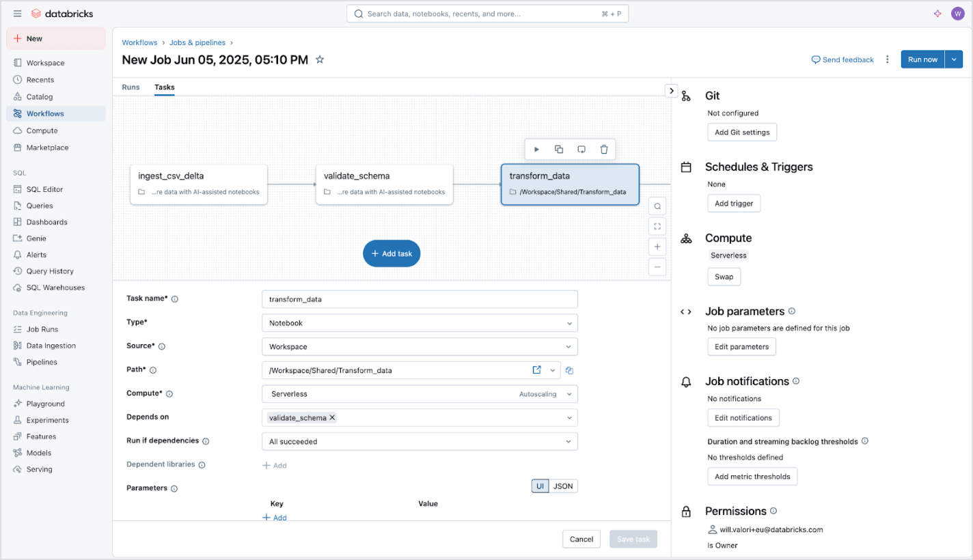The image size is (973, 560).
Task: Remove validate_schema dependency tag
Action: [x=333, y=418]
